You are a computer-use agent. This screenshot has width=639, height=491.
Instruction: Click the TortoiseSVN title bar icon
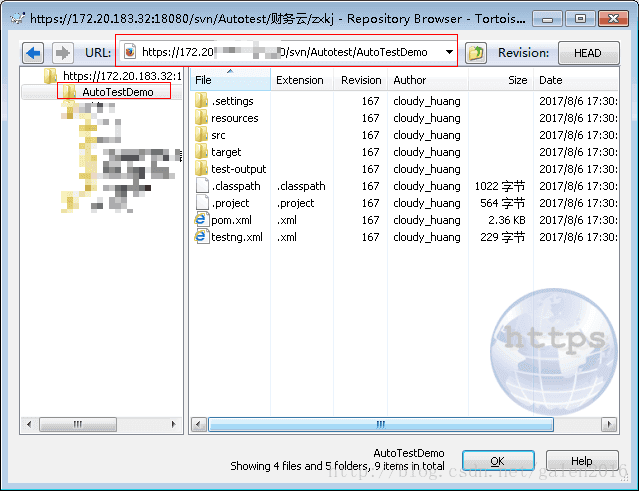tap(18, 18)
